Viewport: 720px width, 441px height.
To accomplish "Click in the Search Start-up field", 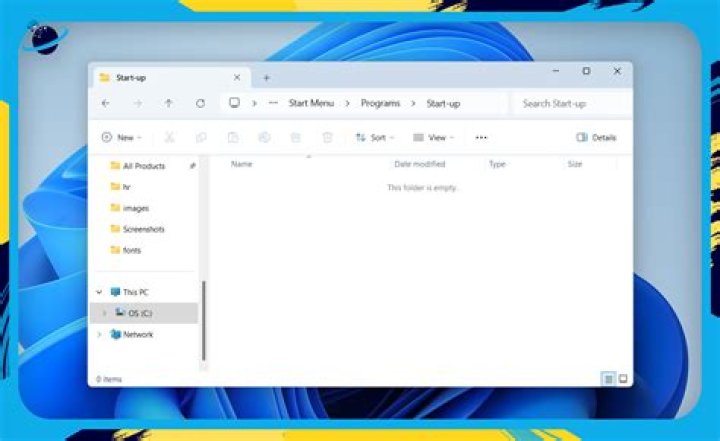I will click(x=572, y=104).
